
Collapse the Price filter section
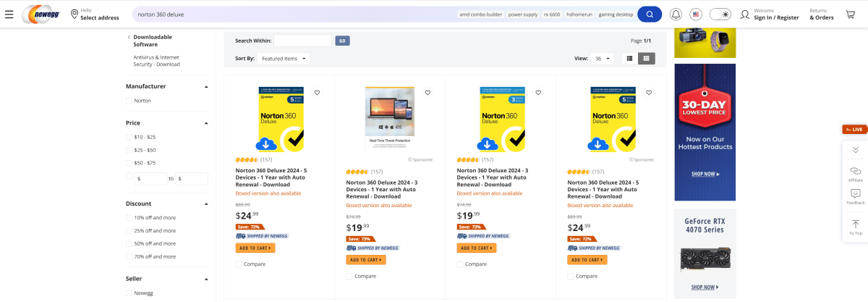[x=206, y=123]
